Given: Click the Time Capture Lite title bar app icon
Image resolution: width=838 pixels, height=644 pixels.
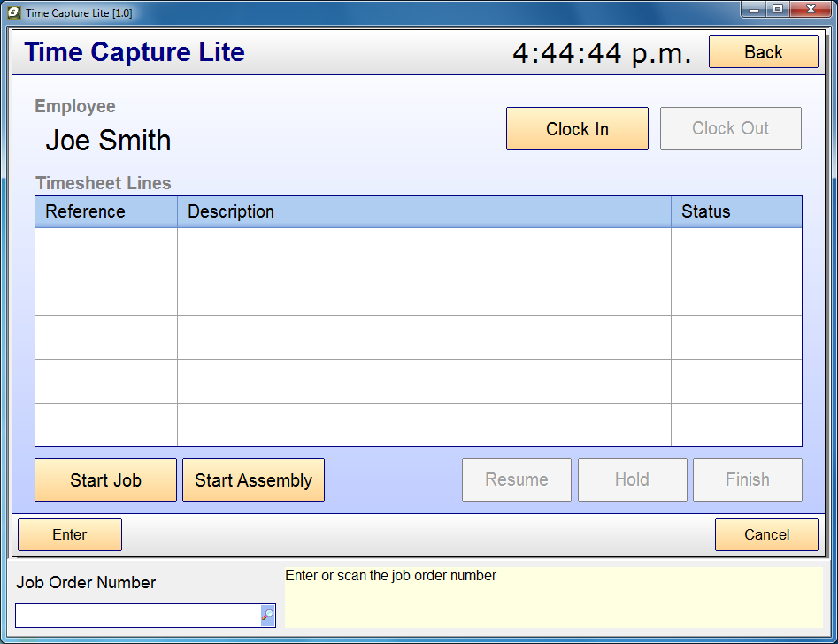Looking at the screenshot, I should tap(14, 12).
